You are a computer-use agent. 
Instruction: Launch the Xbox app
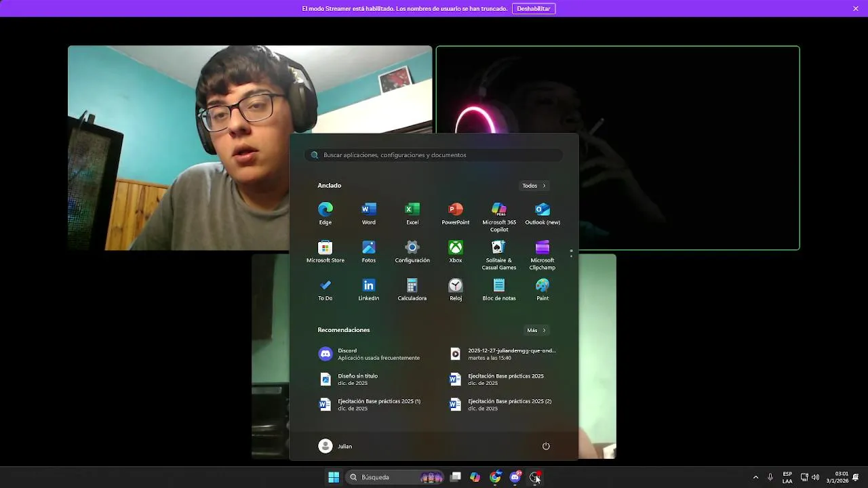(x=456, y=251)
